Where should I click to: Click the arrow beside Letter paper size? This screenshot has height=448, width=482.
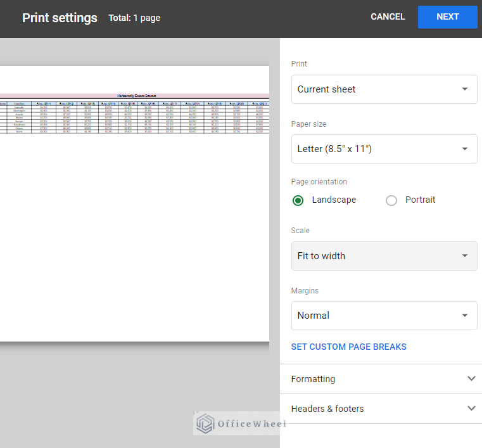(465, 150)
